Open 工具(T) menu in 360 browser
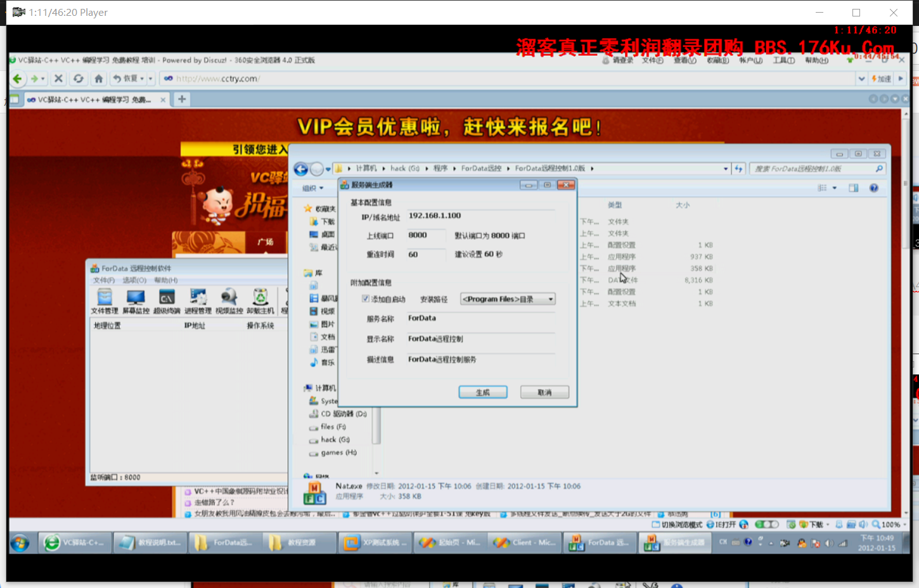The width and height of the screenshot is (919, 588). click(783, 61)
